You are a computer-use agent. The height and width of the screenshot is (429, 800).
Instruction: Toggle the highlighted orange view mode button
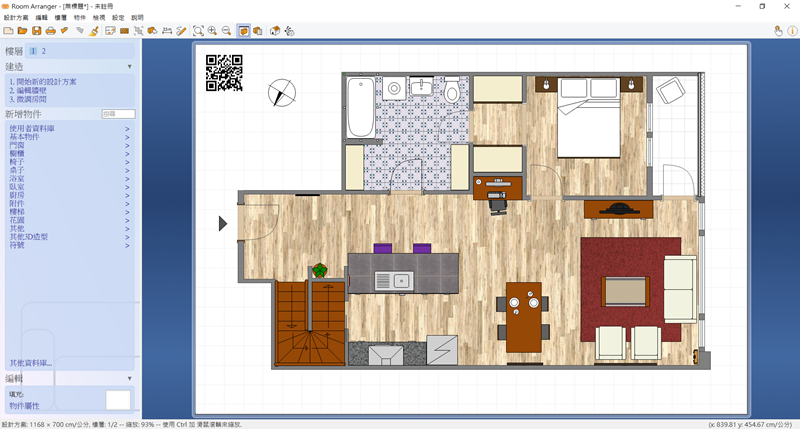[x=244, y=31]
